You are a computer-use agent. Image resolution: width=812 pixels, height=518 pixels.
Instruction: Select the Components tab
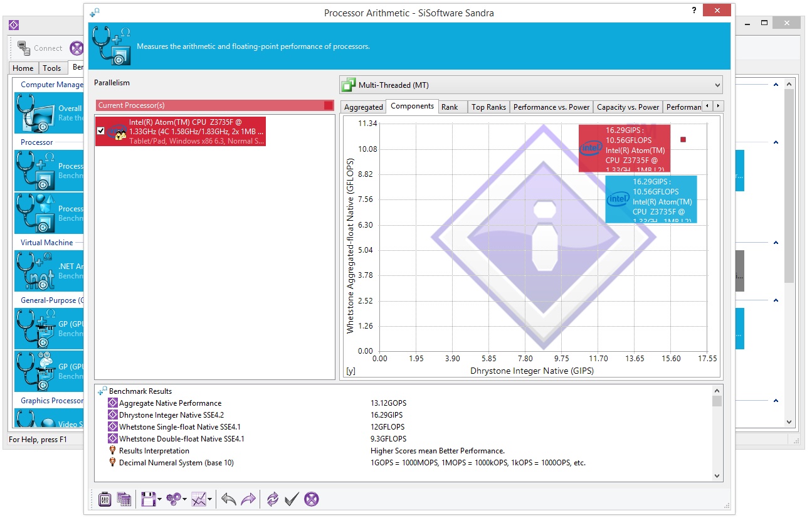point(412,106)
